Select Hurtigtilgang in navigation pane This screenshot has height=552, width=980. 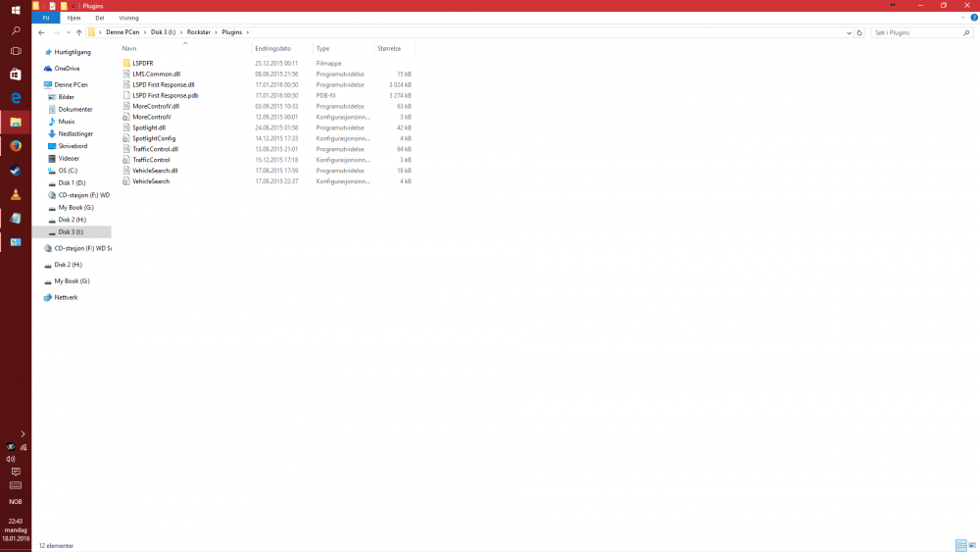(72, 52)
